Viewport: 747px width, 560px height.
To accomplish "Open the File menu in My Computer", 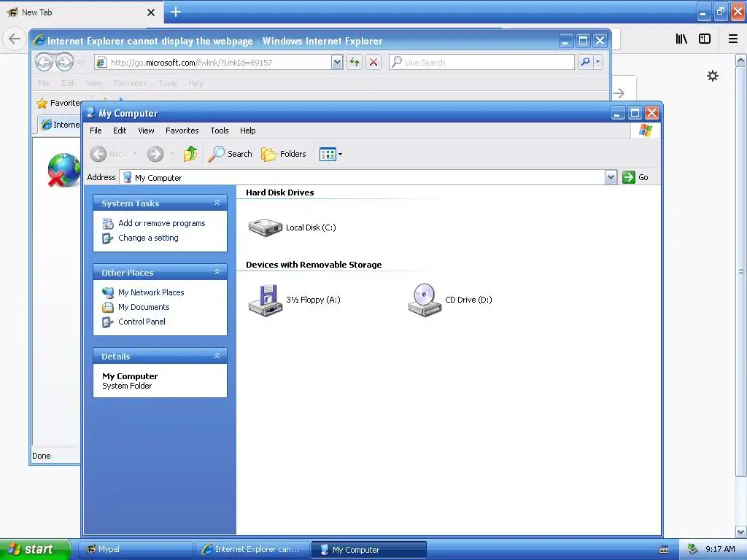I will point(96,131).
